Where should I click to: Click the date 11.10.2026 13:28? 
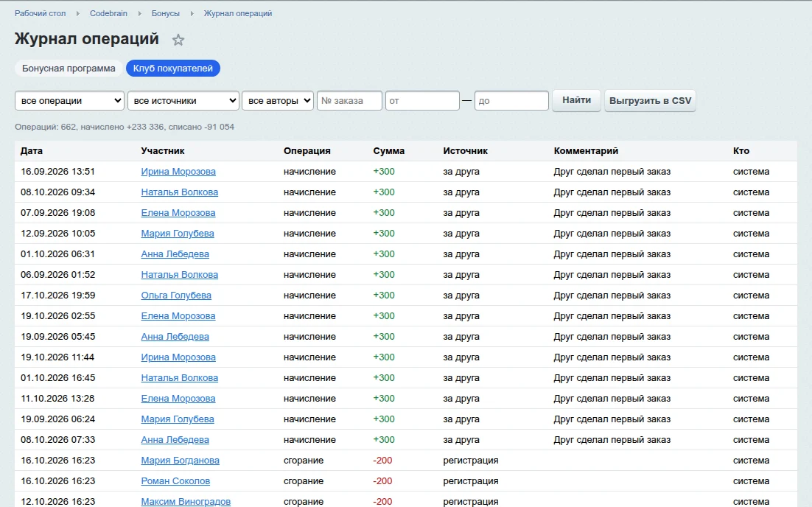[58, 398]
